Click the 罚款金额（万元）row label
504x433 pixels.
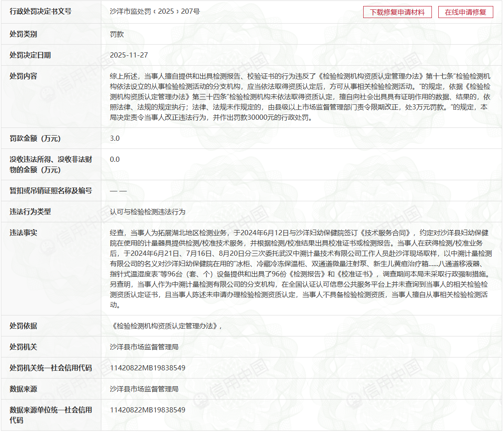(35, 138)
